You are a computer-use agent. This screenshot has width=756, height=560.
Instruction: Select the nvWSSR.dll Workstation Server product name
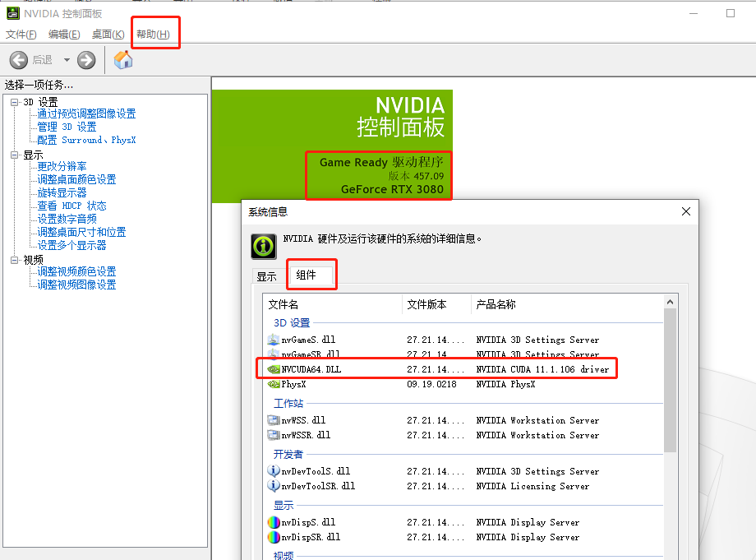(537, 435)
